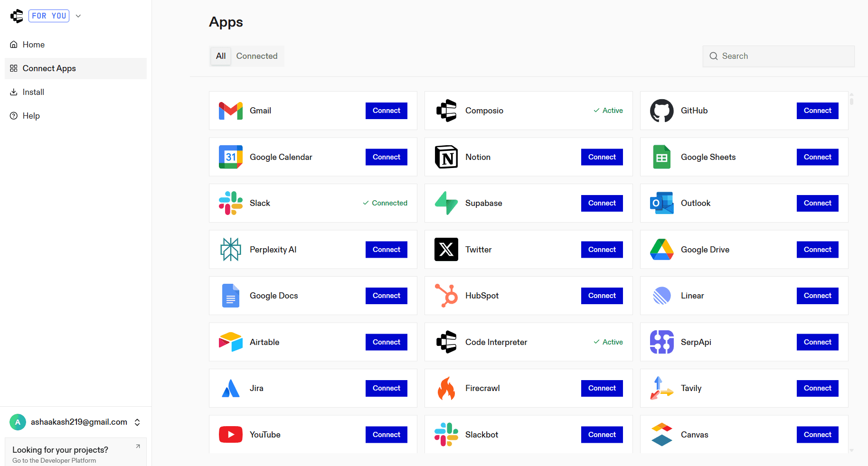The width and height of the screenshot is (868, 466).
Task: Click the Google Drive icon
Action: pos(662,250)
